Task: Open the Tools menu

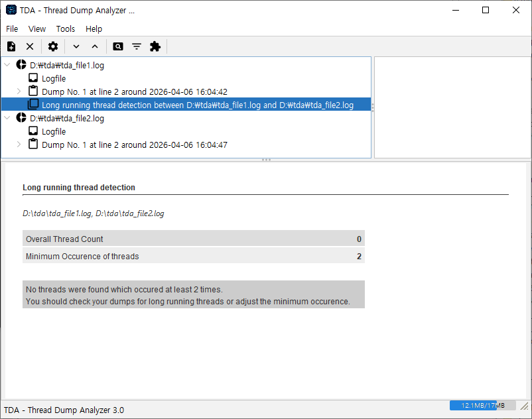Action: (x=66, y=29)
